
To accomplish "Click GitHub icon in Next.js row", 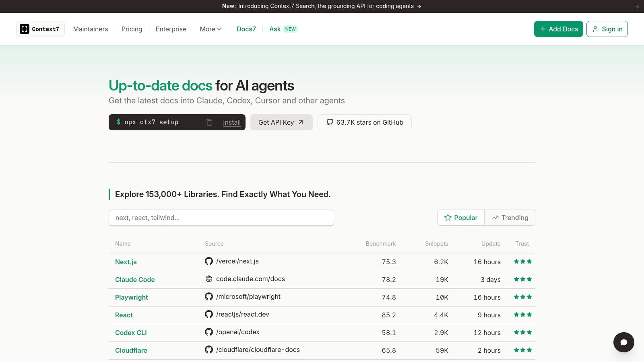I will tap(209, 261).
